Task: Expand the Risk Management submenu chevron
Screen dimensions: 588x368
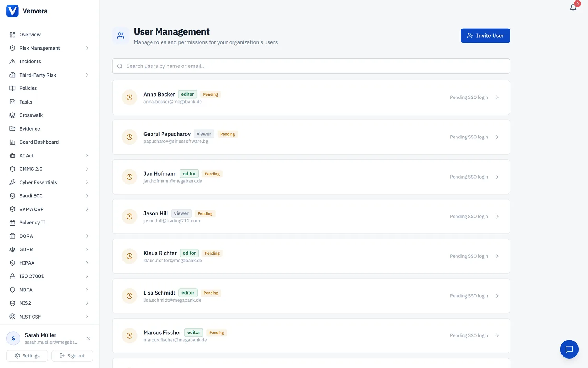Action: [x=87, y=48]
